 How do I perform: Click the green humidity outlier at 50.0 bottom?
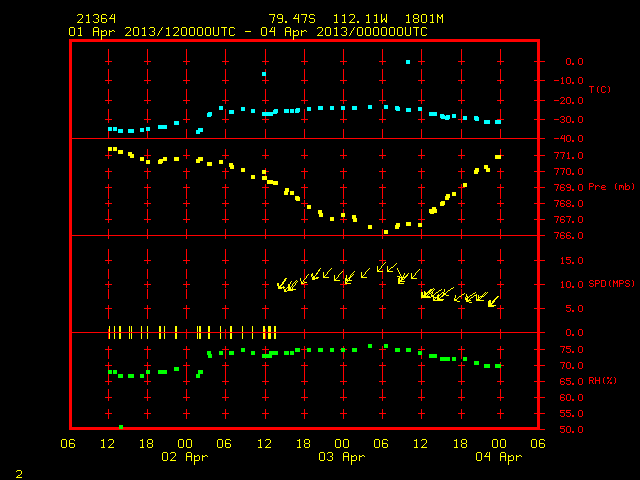click(x=121, y=427)
